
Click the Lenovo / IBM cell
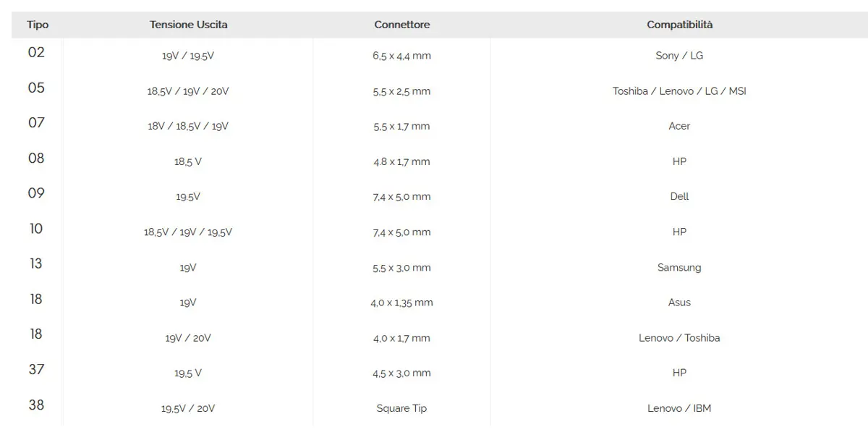coord(679,408)
